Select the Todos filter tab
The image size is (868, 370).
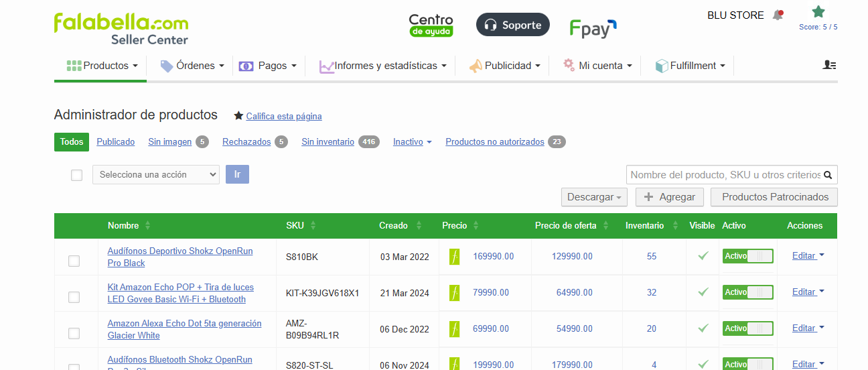72,142
